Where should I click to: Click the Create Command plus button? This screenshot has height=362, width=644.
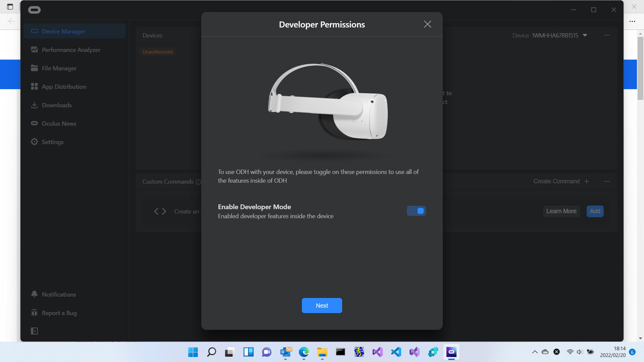(x=587, y=181)
